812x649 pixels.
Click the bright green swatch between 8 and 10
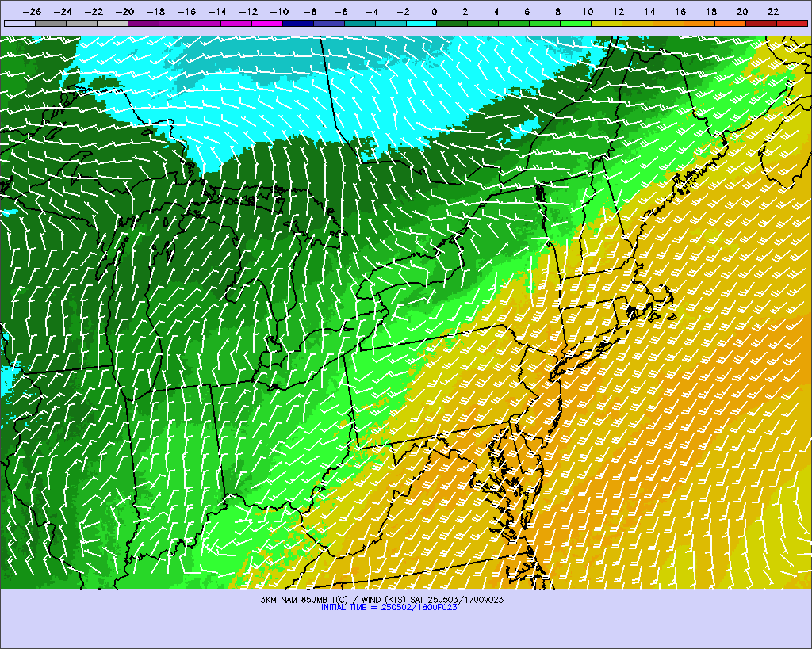576,23
